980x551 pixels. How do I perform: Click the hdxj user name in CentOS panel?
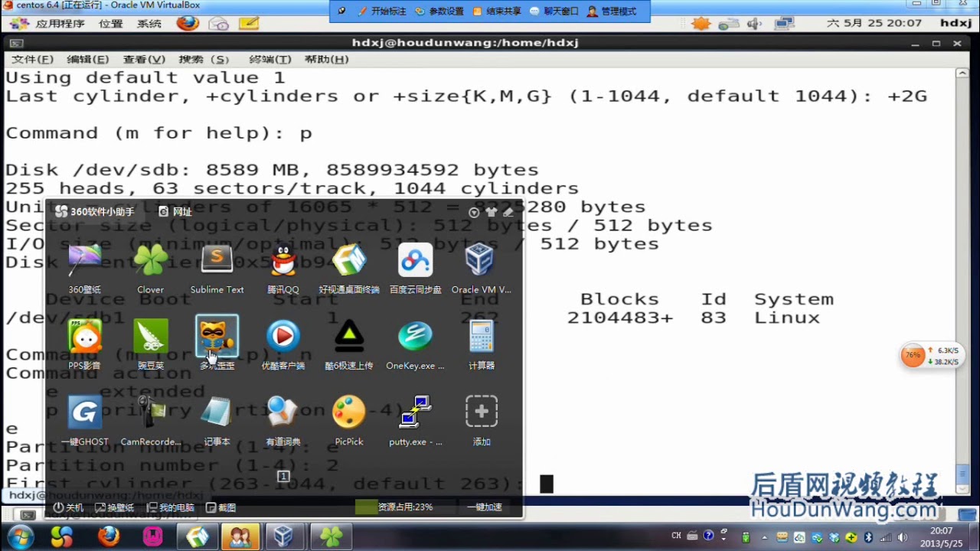(x=955, y=24)
